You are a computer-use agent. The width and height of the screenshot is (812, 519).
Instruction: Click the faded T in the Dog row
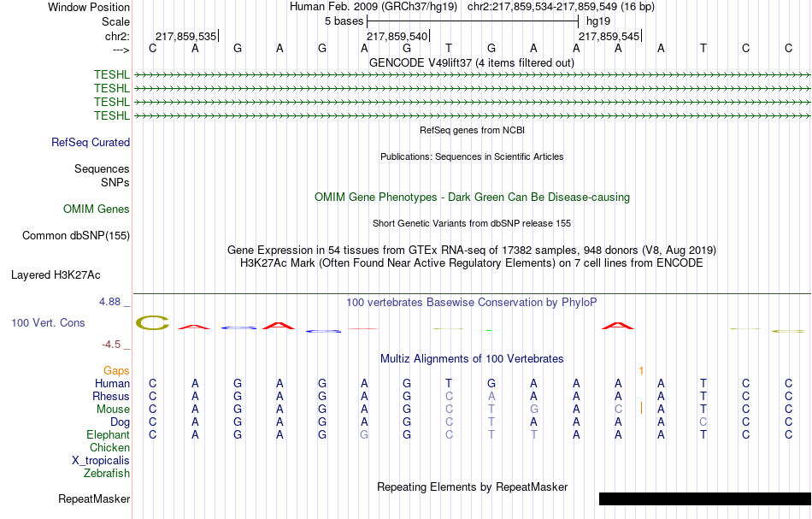(x=491, y=422)
